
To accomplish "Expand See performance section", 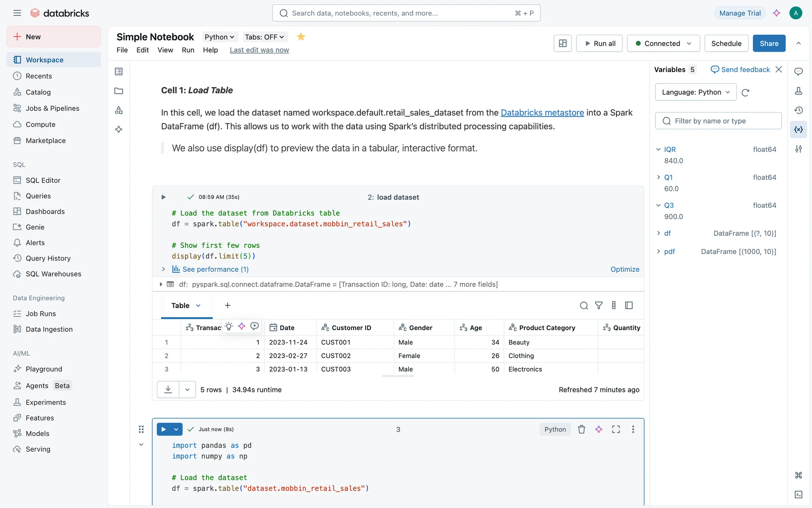I will pos(164,269).
